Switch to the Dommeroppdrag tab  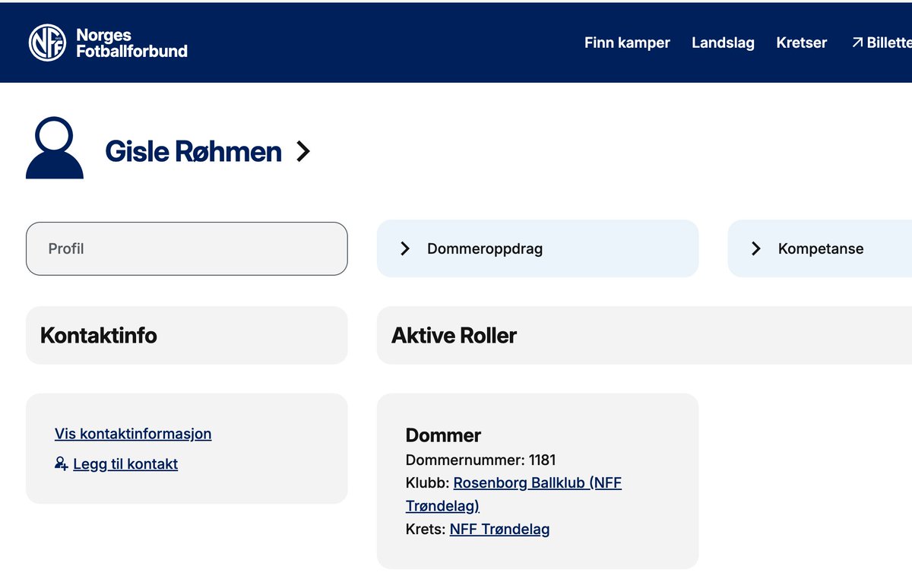tap(537, 248)
